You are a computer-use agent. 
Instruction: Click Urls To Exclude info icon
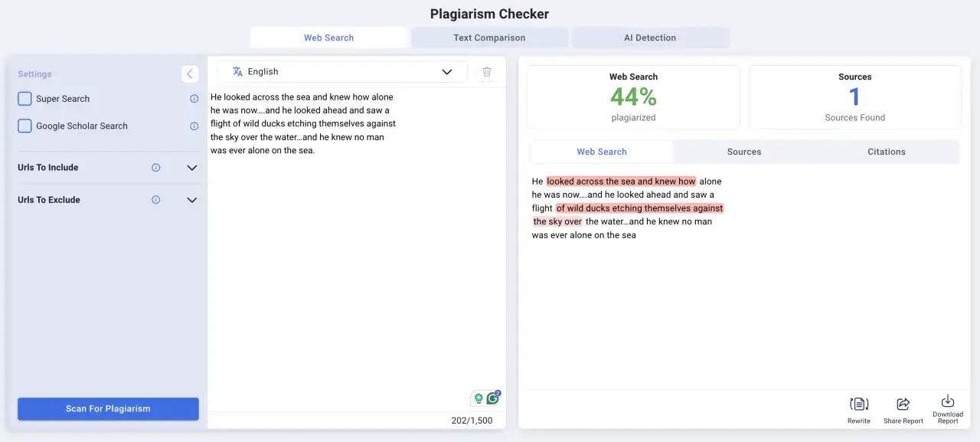coord(156,200)
